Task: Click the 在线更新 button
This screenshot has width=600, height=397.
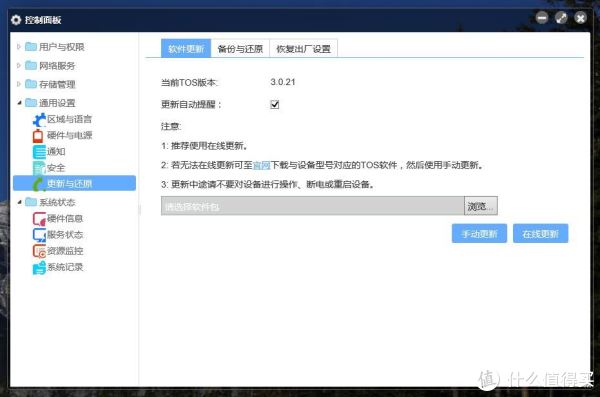Action: (540, 234)
